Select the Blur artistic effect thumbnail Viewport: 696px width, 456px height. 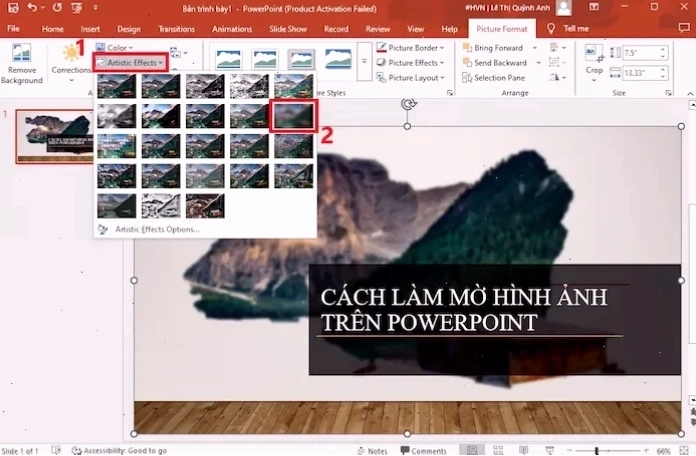(x=293, y=116)
